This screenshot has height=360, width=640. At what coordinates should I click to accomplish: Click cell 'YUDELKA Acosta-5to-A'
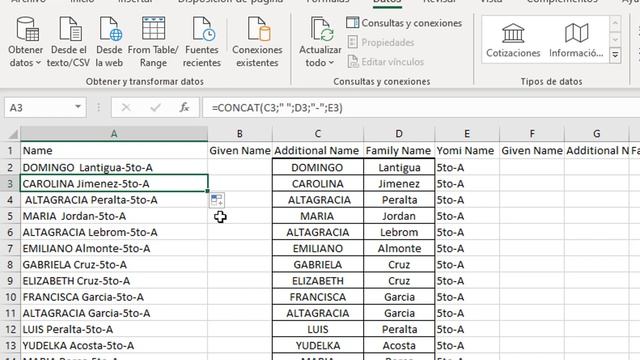point(114,345)
